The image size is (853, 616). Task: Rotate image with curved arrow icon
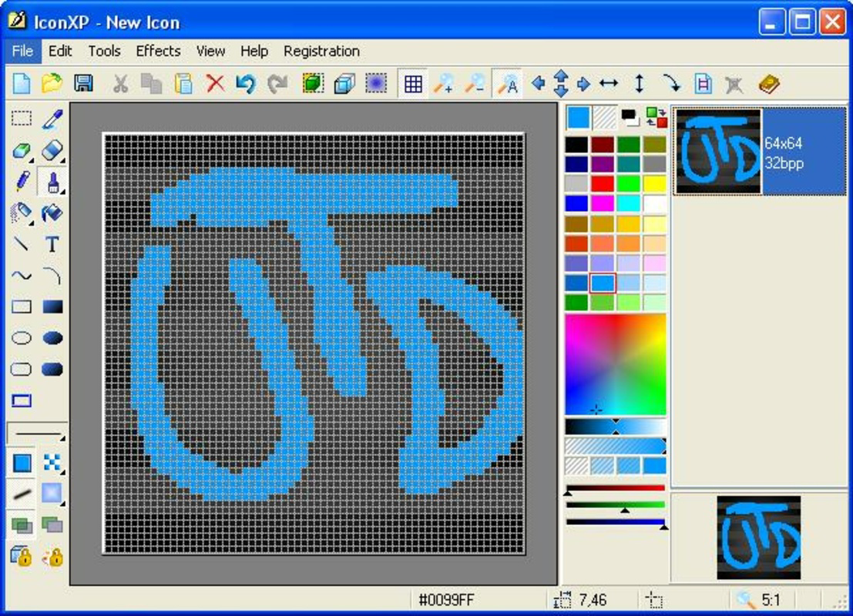pos(672,84)
